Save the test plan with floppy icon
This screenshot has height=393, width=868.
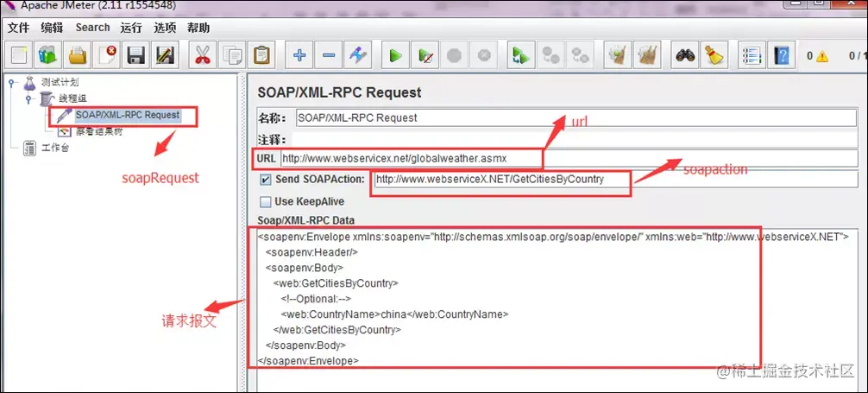tap(135, 55)
